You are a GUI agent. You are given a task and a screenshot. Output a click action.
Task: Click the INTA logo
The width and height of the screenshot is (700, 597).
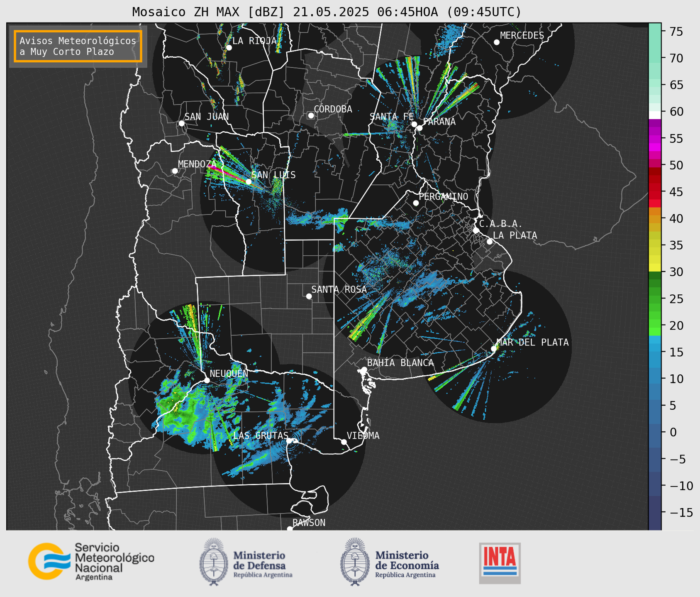tap(500, 563)
